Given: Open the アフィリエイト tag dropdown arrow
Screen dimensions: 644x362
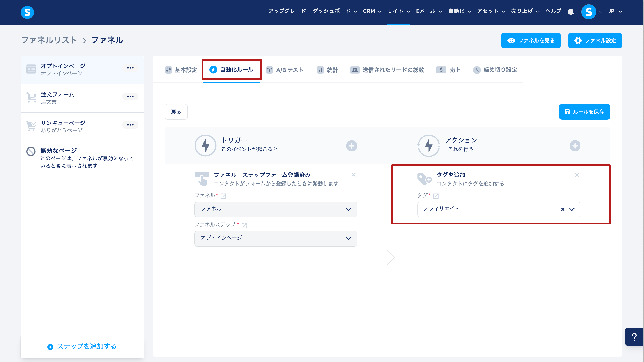Looking at the screenshot, I should [572, 209].
